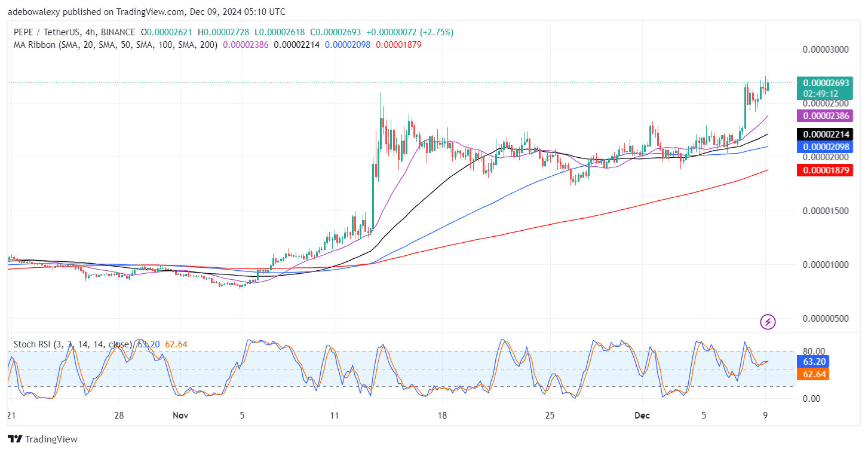This screenshot has height=452, width=868.
Task: Click the 11 date label on time axis
Action: 334,416
